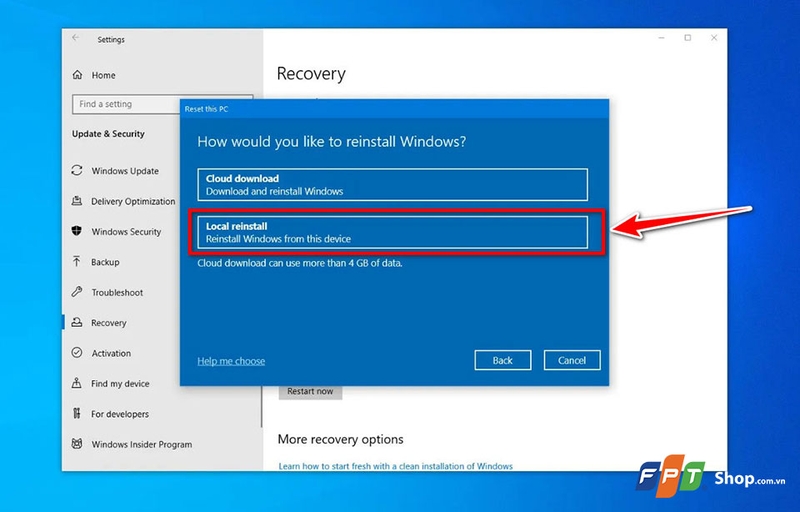Cancel the Reset this PC dialog
This screenshot has width=800, height=512.
pyautogui.click(x=572, y=360)
